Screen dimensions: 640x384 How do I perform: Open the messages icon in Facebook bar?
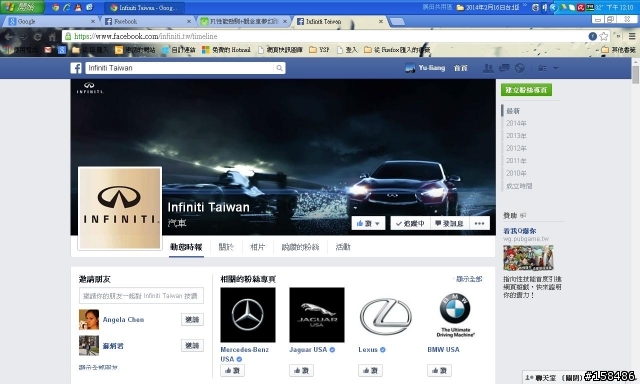point(504,68)
